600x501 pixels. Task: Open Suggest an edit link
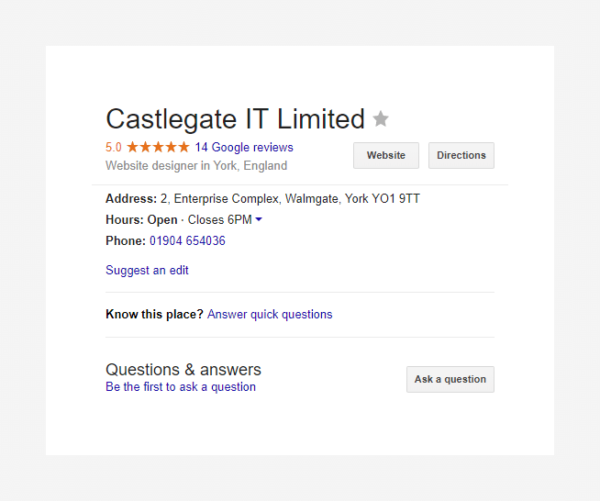tap(147, 270)
